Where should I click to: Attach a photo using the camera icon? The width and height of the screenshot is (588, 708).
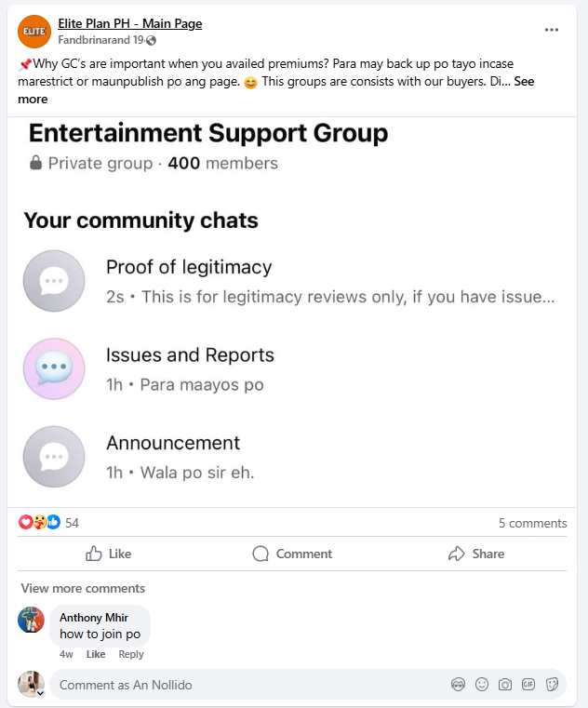click(x=505, y=685)
